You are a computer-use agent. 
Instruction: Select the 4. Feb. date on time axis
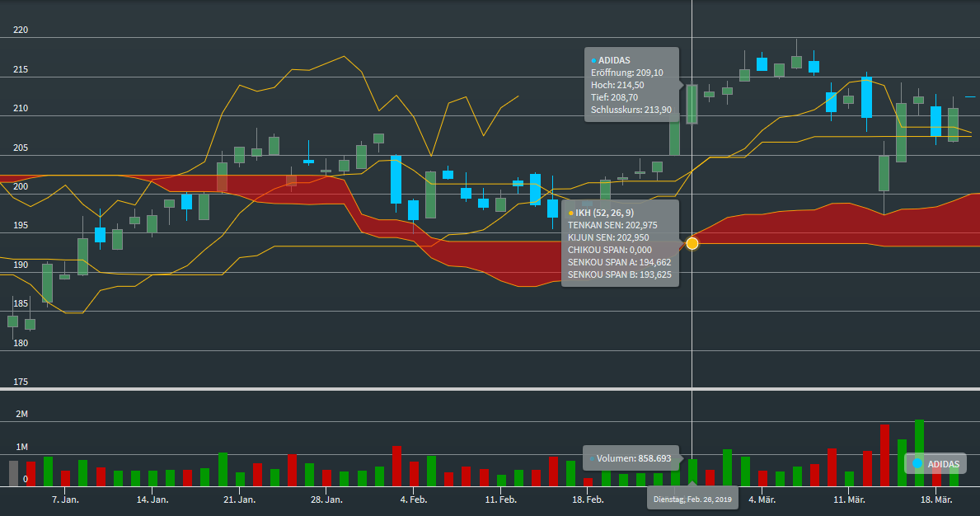coord(413,500)
